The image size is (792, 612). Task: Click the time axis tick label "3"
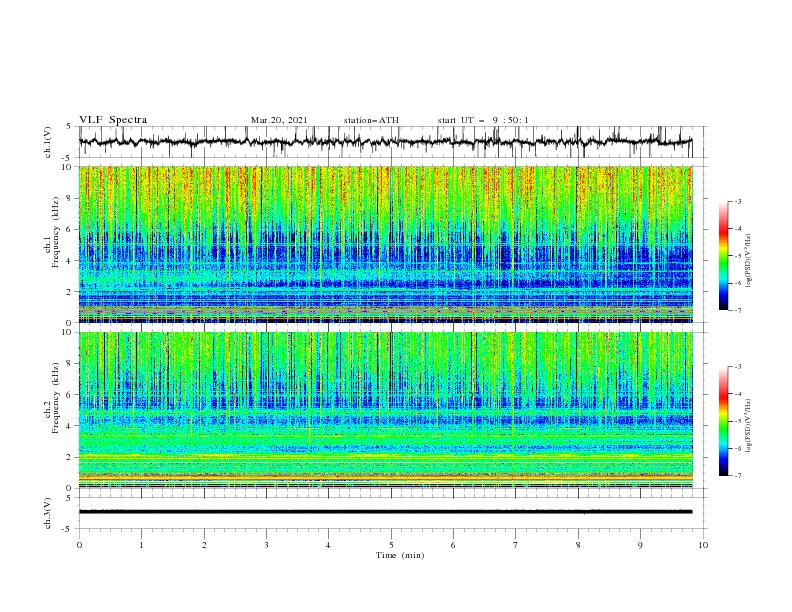coord(266,545)
